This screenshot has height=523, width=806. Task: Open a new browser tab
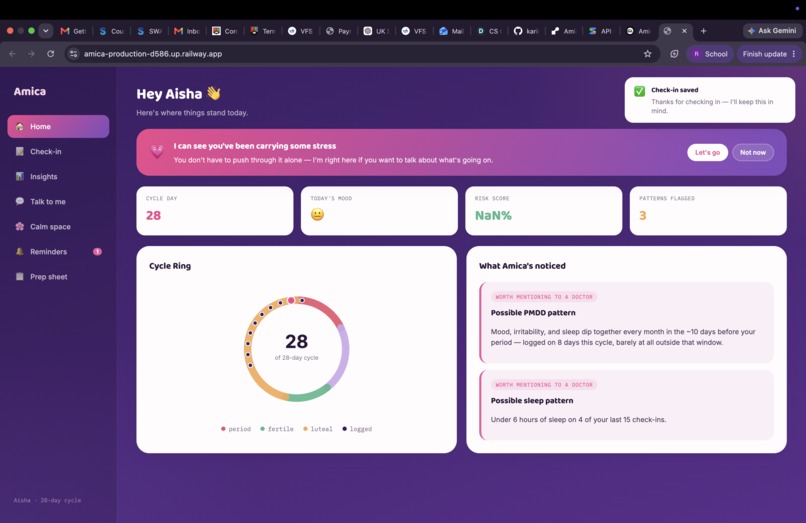pos(703,31)
